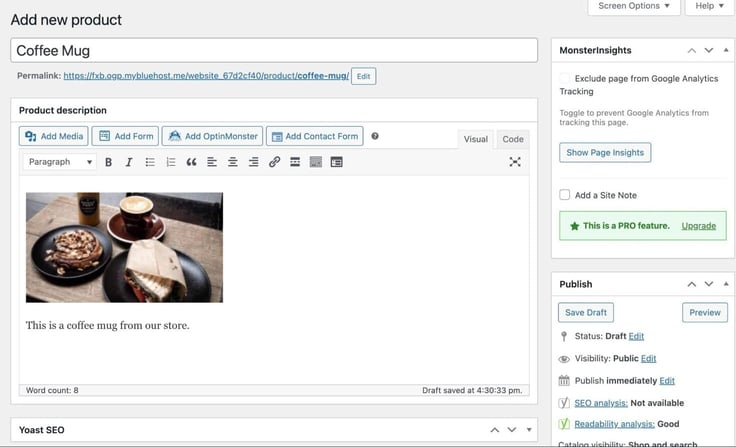The height and width of the screenshot is (447, 736).
Task: Align text right
Action: tap(253, 162)
